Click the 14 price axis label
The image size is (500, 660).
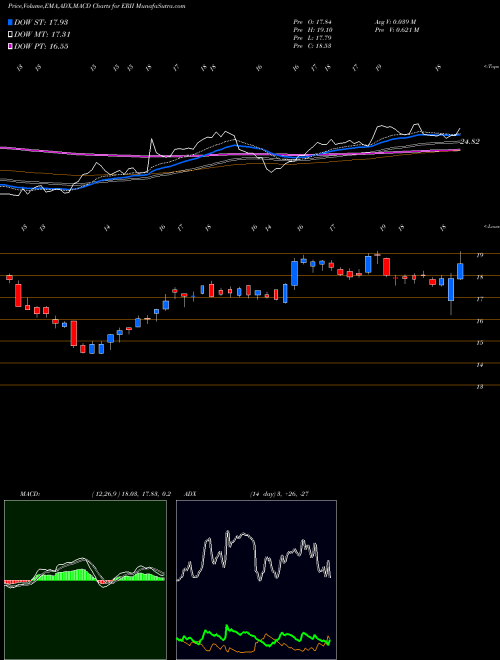479,365
